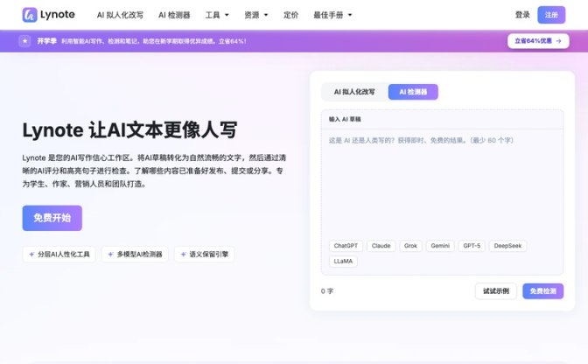Select the ChatGPT model tag
588x364 pixels.
coord(346,246)
